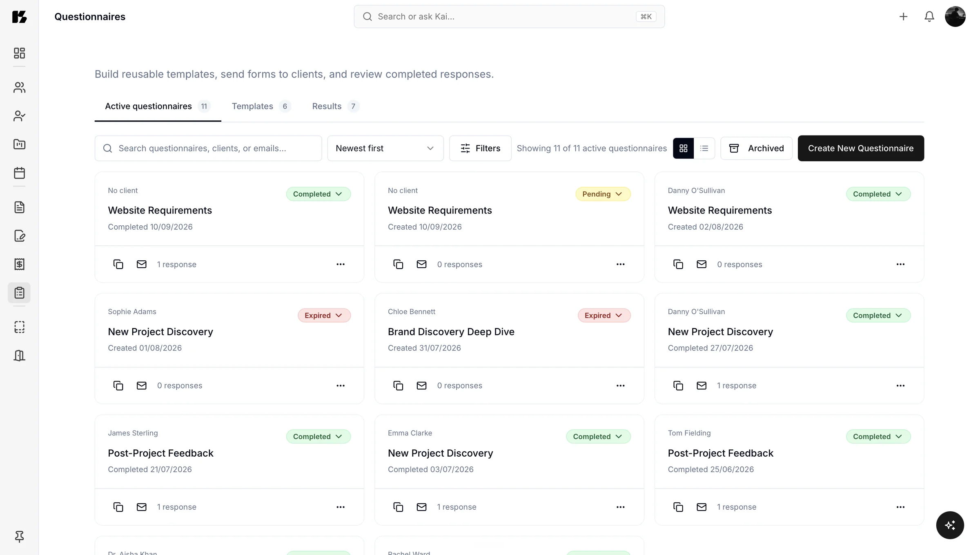Open the exit door icon in sidebar
The image size is (980, 555).
pos(19,355)
